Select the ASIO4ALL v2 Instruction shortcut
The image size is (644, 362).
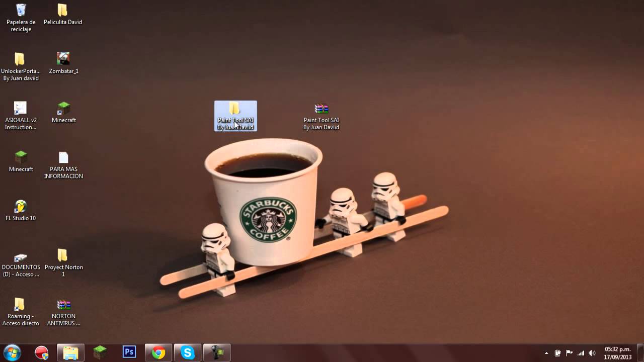pyautogui.click(x=21, y=116)
